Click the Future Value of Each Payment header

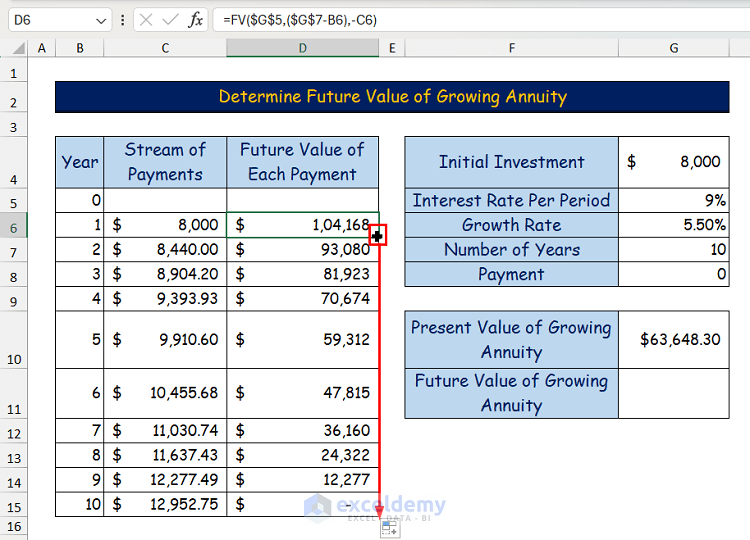pos(303,162)
